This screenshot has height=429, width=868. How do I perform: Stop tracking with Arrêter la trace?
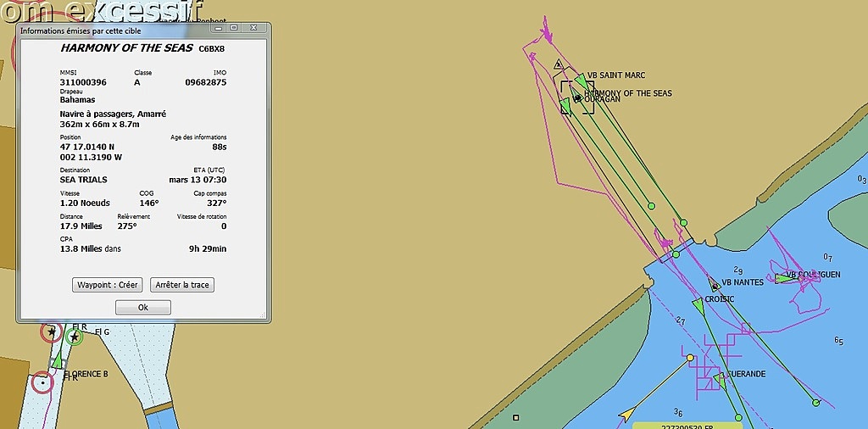182,285
